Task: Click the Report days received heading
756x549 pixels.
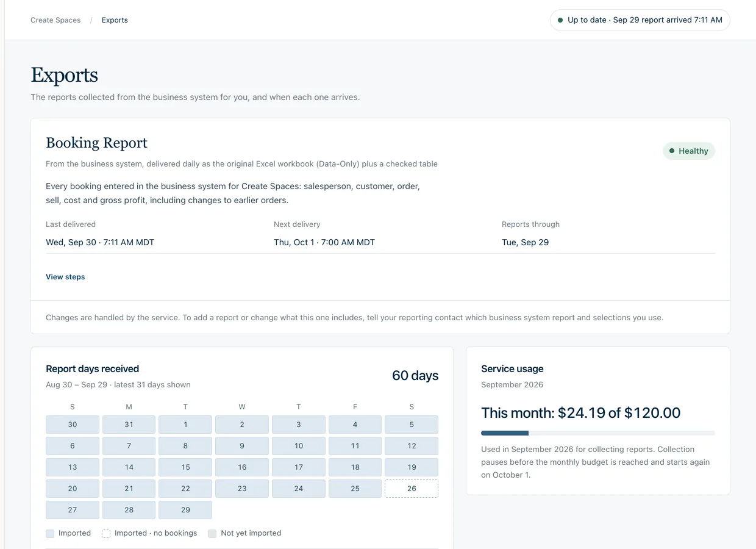Action: point(93,369)
